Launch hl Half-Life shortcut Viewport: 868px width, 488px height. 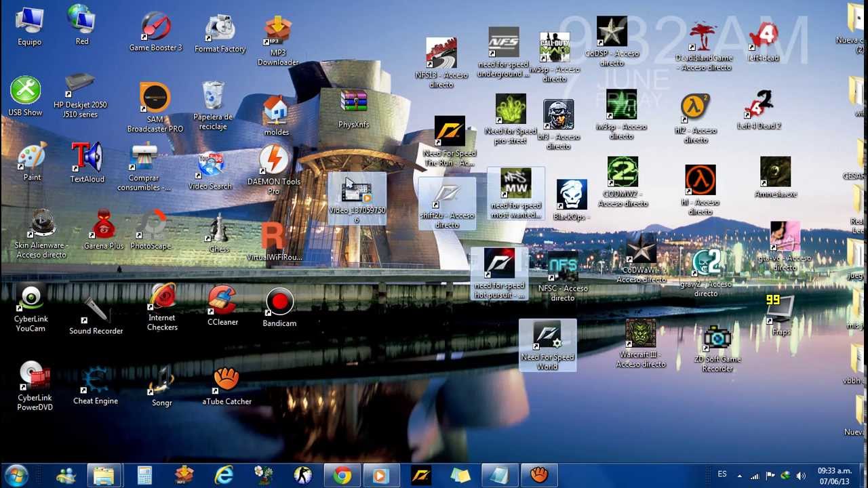[x=701, y=190]
